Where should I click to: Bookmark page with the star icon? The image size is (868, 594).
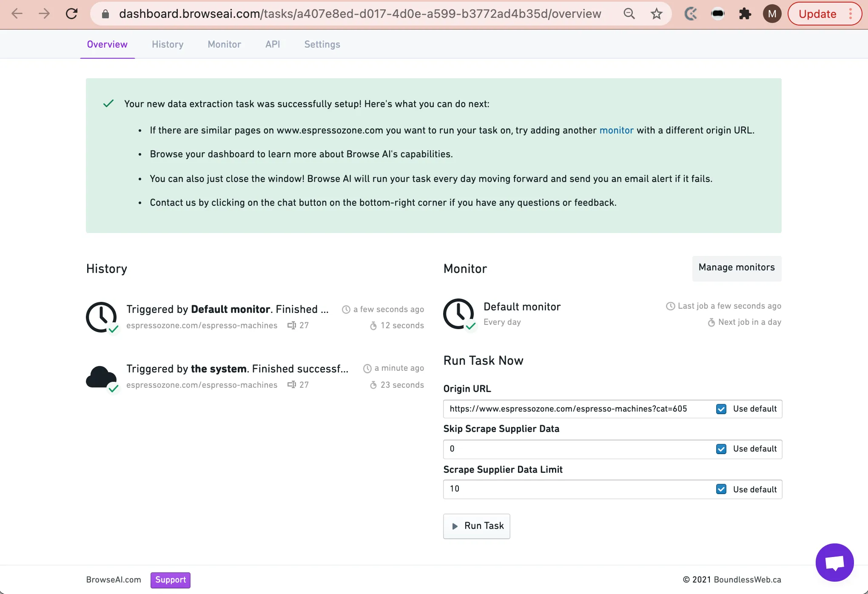[656, 14]
